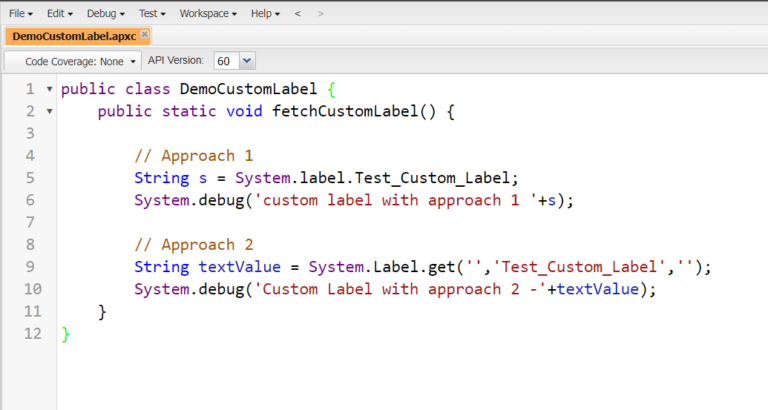Viewport: 768px width, 410px height.
Task: Open the Test menu
Action: tap(152, 13)
